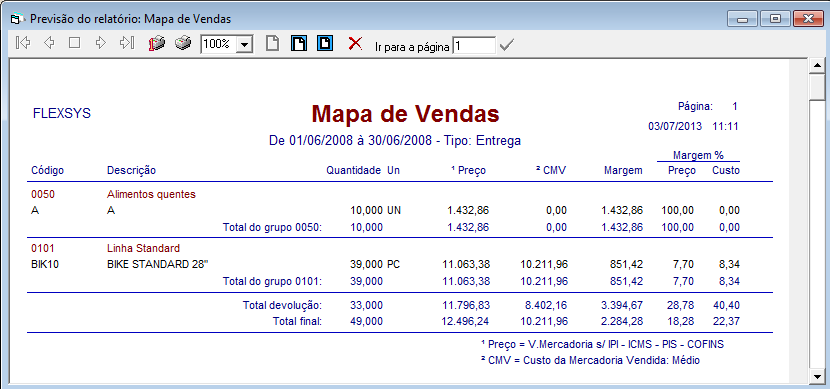This screenshot has height=389, width=830.
Task: Select whole page view icon
Action: (272, 43)
